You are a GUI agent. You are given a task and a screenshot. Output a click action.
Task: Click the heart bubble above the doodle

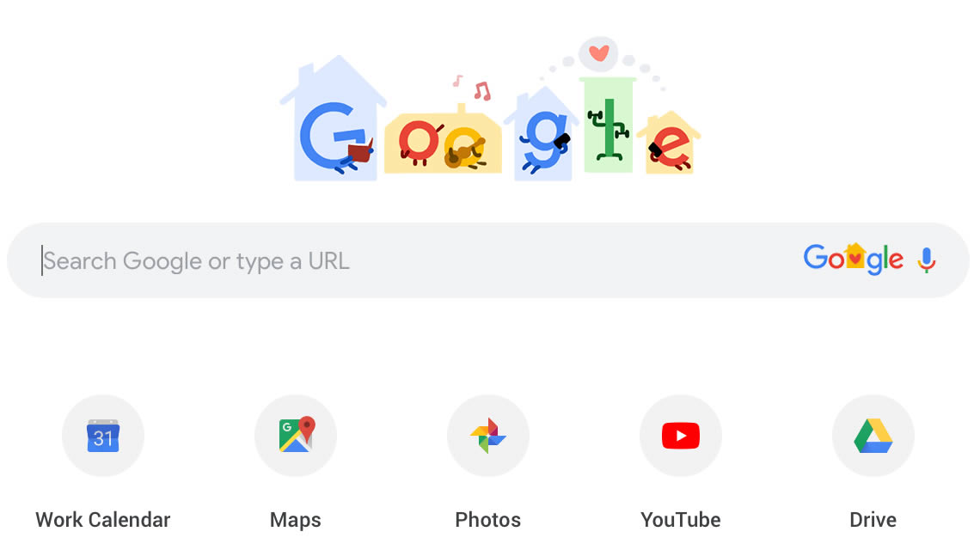(599, 54)
